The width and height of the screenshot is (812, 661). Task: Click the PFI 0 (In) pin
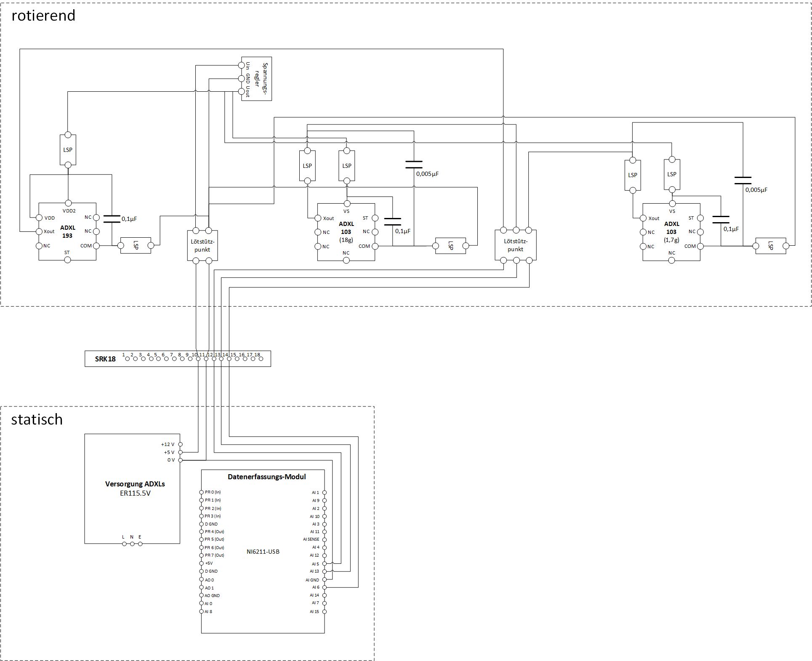pyautogui.click(x=202, y=492)
